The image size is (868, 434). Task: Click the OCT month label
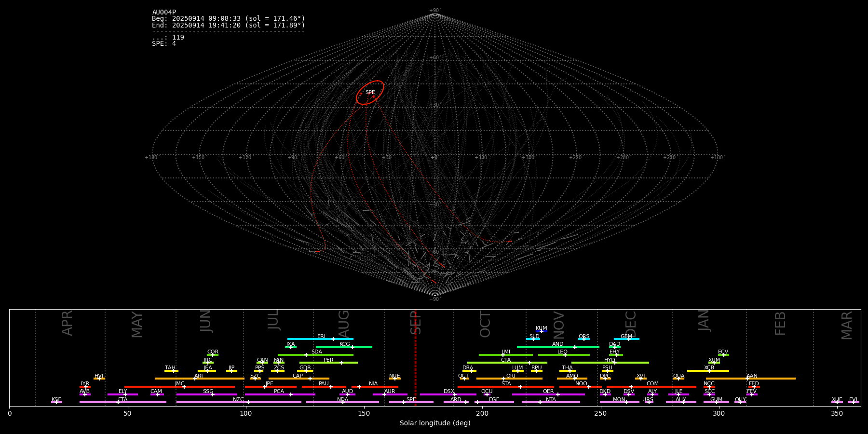pyautogui.click(x=485, y=324)
